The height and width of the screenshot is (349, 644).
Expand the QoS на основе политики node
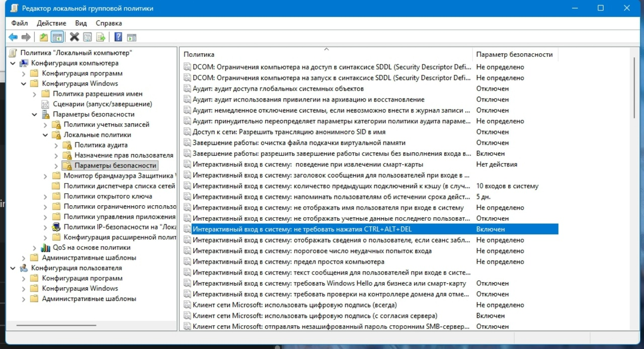point(34,247)
